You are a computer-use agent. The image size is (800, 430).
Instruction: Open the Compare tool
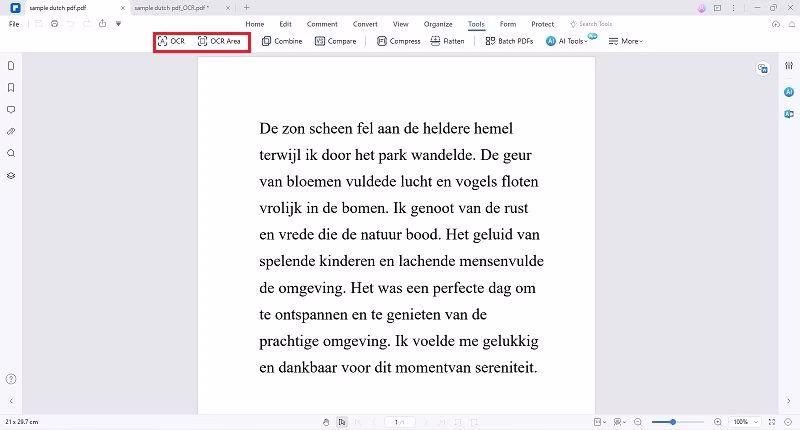click(335, 41)
